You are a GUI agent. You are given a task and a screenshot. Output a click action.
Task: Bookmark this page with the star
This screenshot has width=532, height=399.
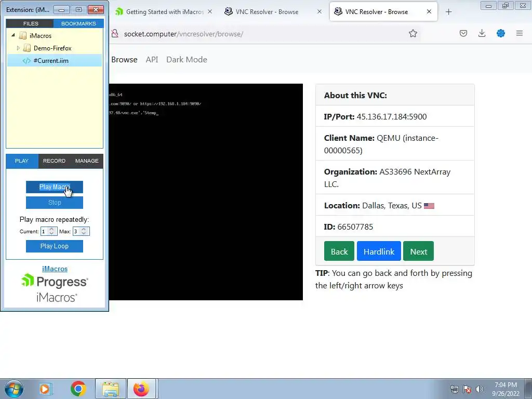413,33
